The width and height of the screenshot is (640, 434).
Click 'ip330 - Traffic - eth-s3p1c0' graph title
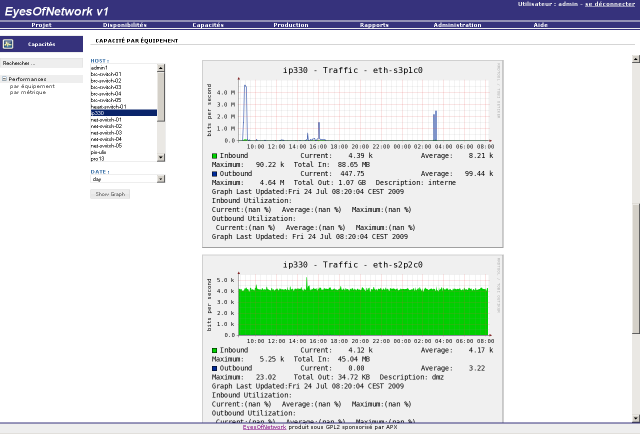353,70
